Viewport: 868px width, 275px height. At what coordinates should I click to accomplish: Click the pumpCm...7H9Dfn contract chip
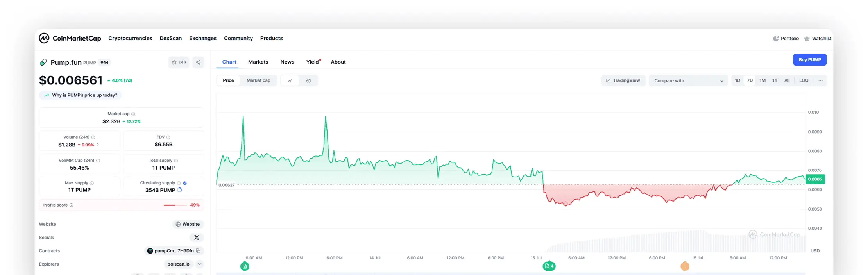pyautogui.click(x=174, y=251)
